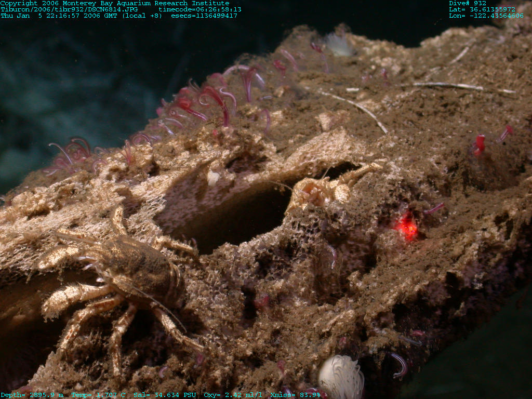Click the Depth= 2895.9 m readout
Screen dimensions: 532x399
point(32,395)
